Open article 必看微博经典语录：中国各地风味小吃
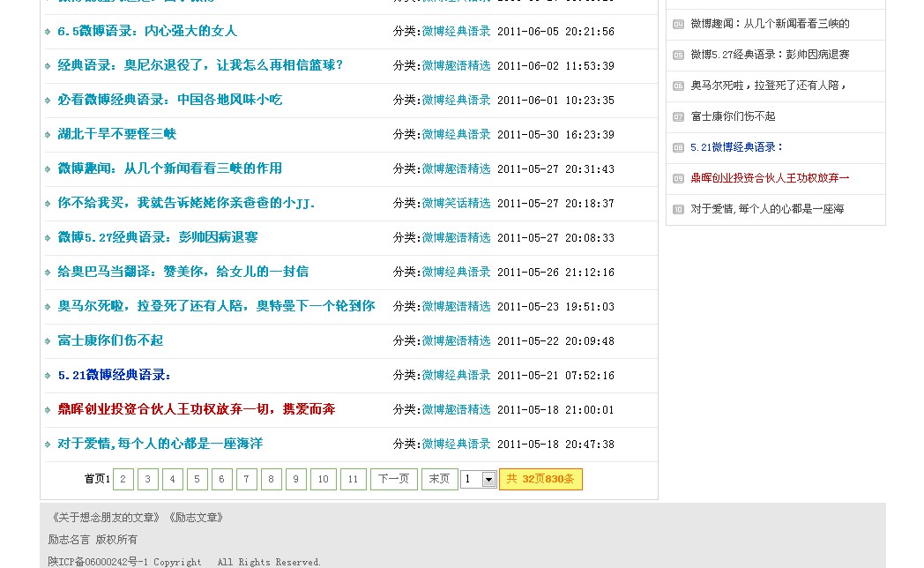The height and width of the screenshot is (568, 924). [x=169, y=100]
